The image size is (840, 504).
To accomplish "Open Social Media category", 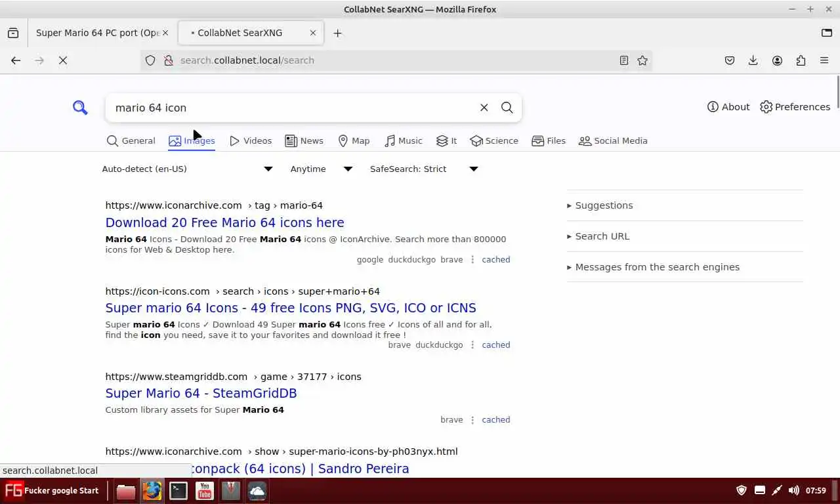I will 613,140.
